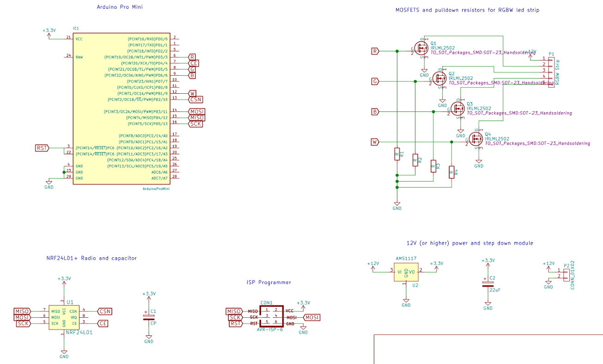Viewport: 603px width, 364px height.
Task: Click the CSN label on the NRF24L01
Action: click(104, 311)
